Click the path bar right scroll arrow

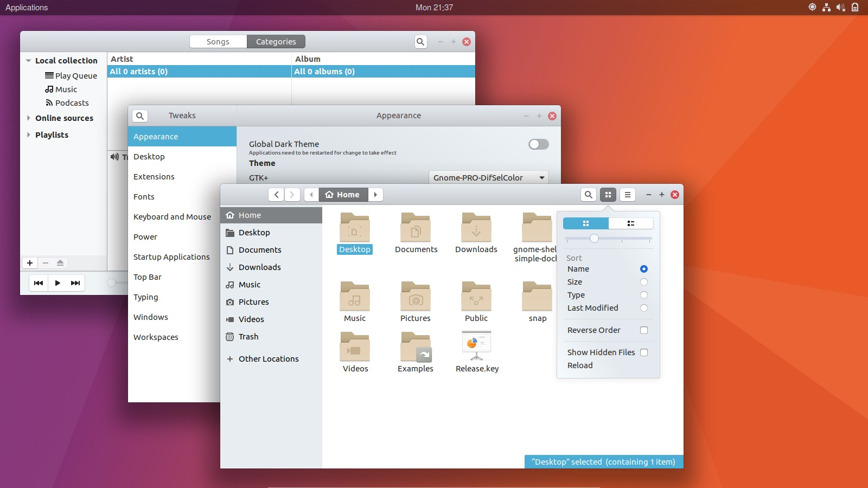(375, 195)
